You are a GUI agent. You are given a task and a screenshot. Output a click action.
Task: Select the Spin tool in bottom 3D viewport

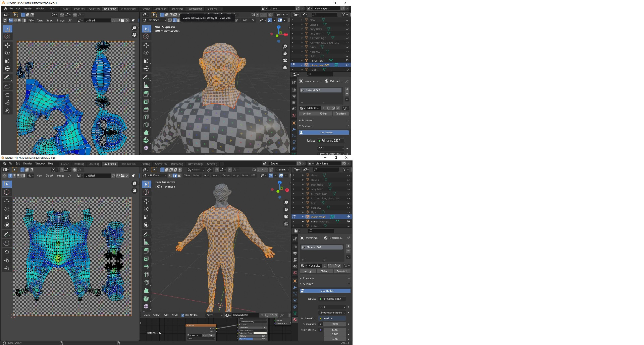pos(146,298)
